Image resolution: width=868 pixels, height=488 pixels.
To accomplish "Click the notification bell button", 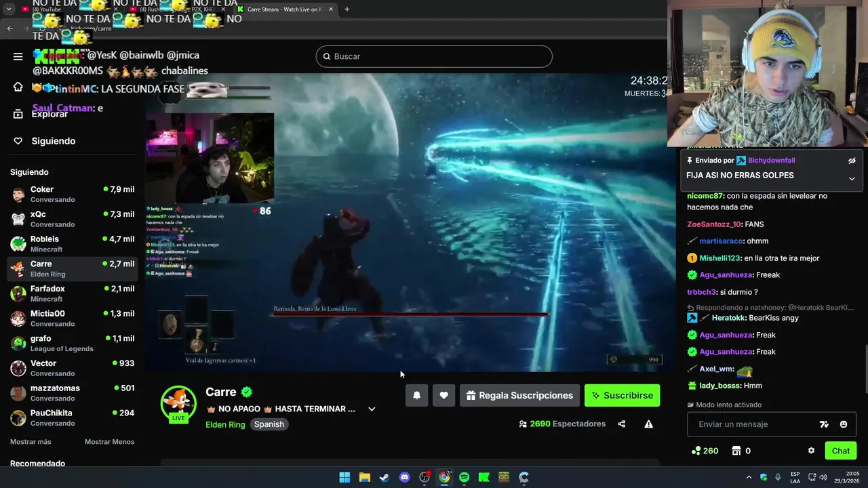I will click(417, 395).
